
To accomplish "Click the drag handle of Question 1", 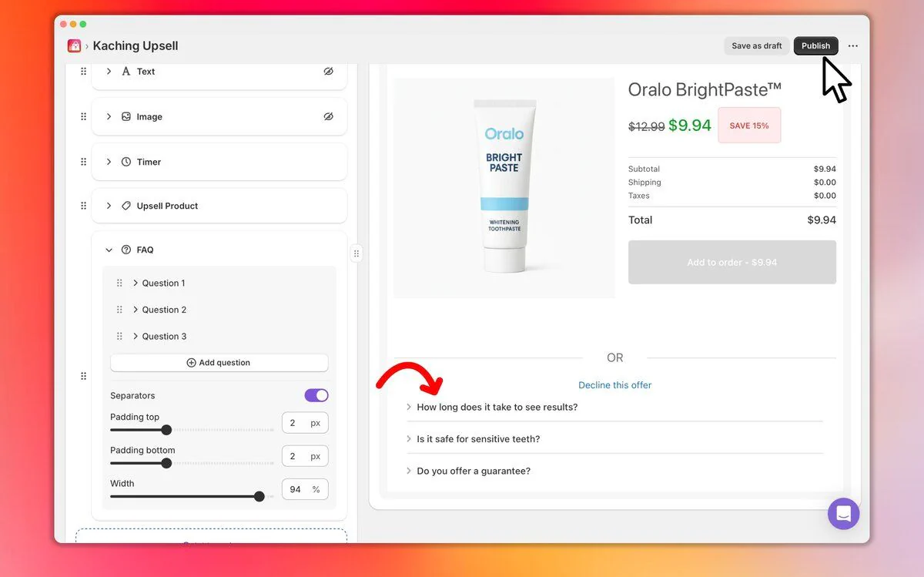I will pyautogui.click(x=119, y=283).
